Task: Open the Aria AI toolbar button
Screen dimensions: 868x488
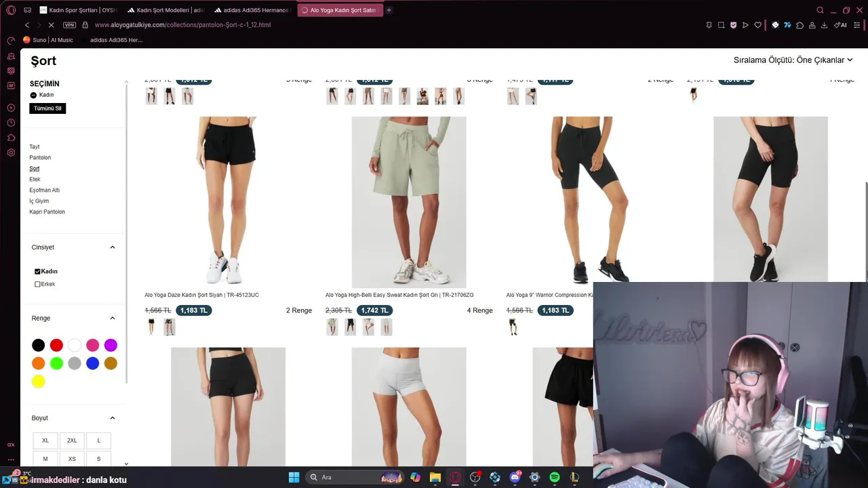Action: (x=840, y=25)
